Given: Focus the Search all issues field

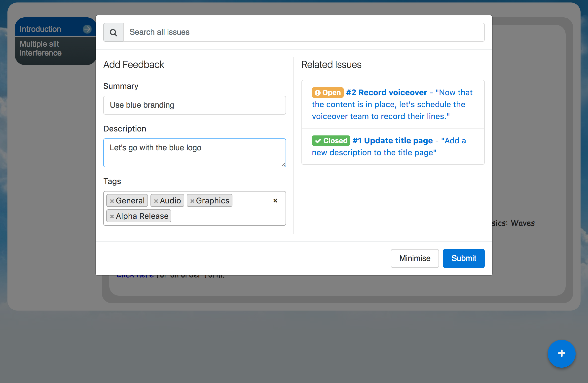Looking at the screenshot, I should click(303, 32).
